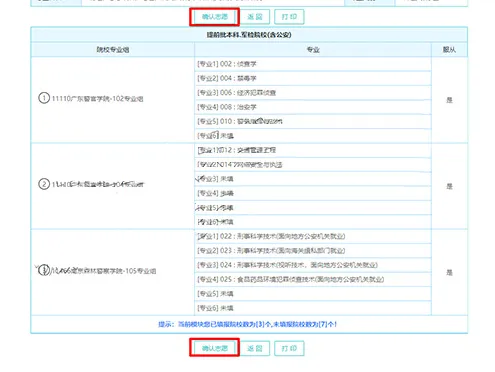
Task: Confirm choices with 确认志愿 below the table
Action: click(214, 348)
